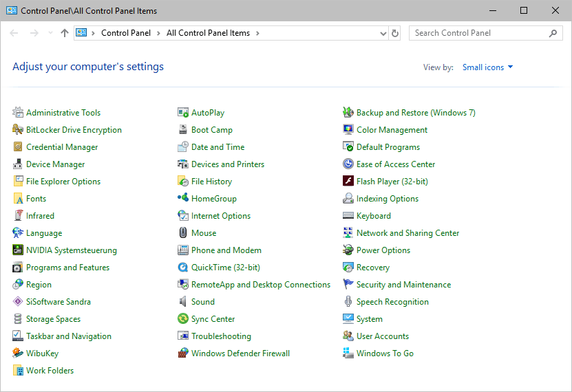Viewport: 572px width, 392px height.
Task: Open the Administrative Tools icon
Action: click(x=18, y=112)
